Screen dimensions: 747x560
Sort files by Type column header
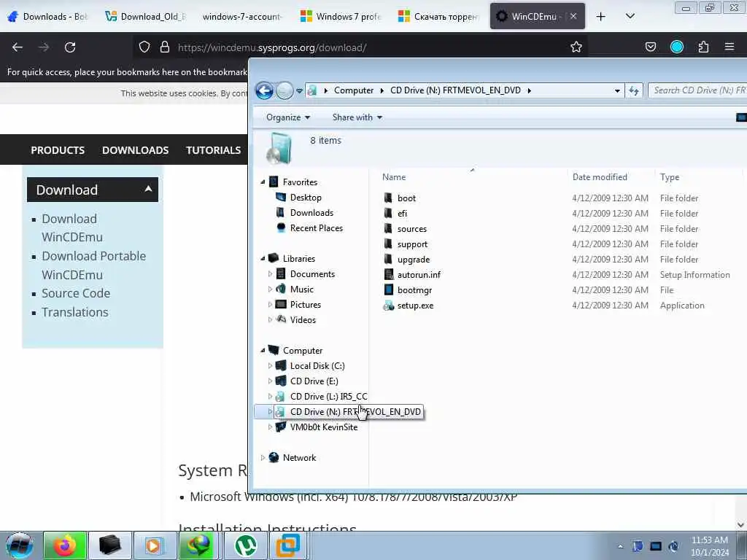[670, 177]
